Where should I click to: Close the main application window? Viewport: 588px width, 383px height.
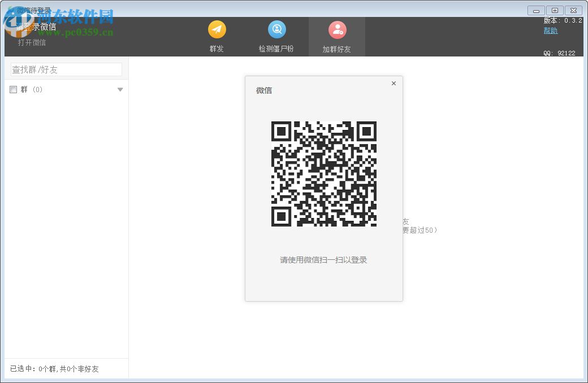tap(573, 11)
